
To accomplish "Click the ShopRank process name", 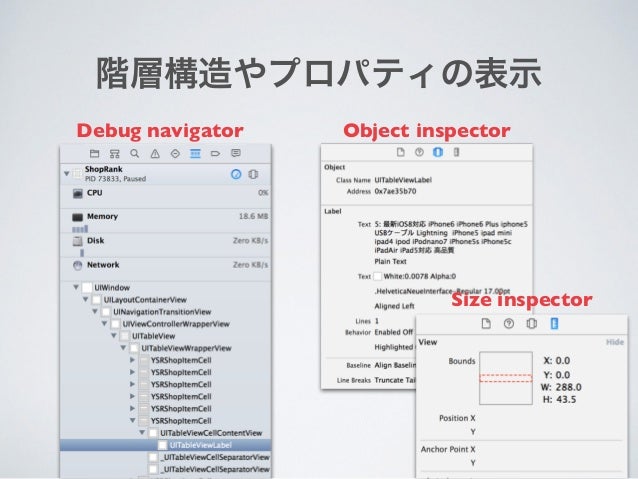I will [x=103, y=169].
